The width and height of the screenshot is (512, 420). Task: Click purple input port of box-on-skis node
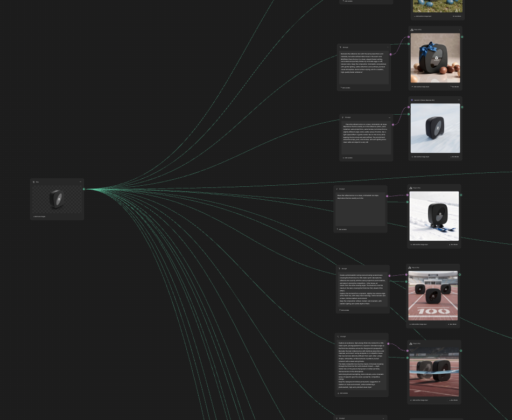(408, 195)
